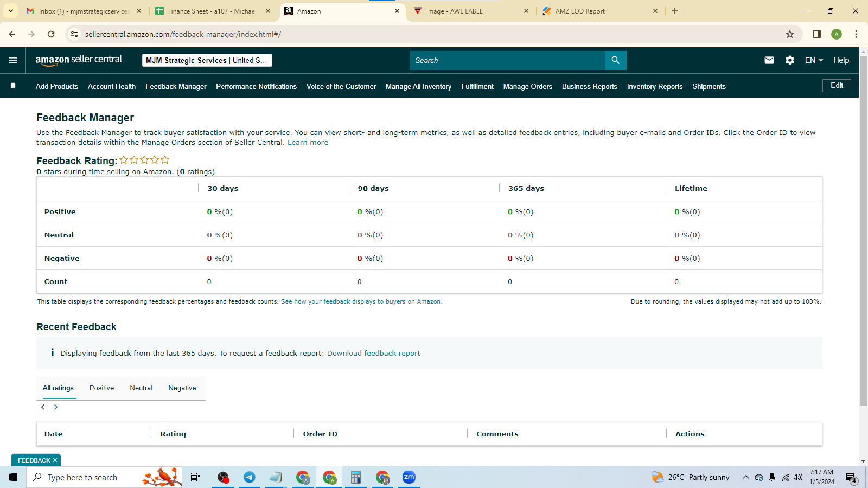Open the Chrome profile avatar

[x=837, y=34]
